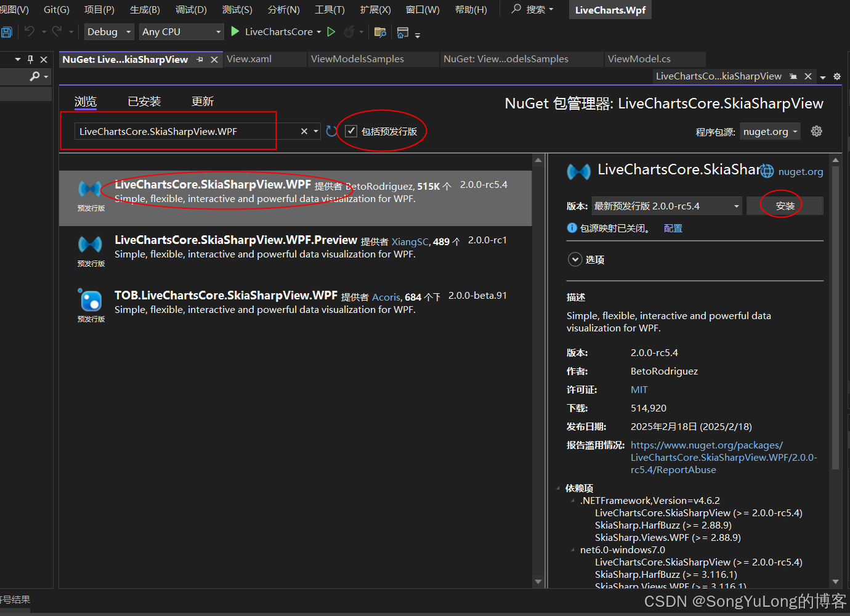Image resolution: width=850 pixels, height=616 pixels.
Task: Open the open-documents list dropdown arrow
Action: [823, 77]
